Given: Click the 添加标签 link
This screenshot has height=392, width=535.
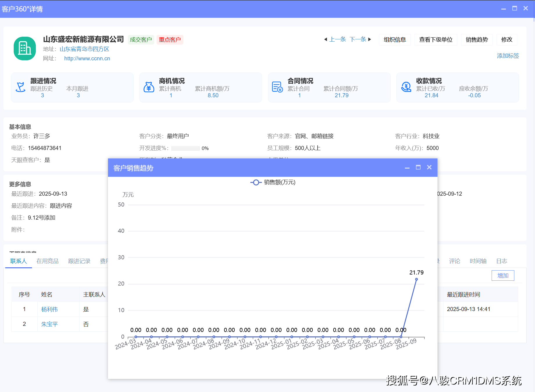Looking at the screenshot, I should [508, 56].
